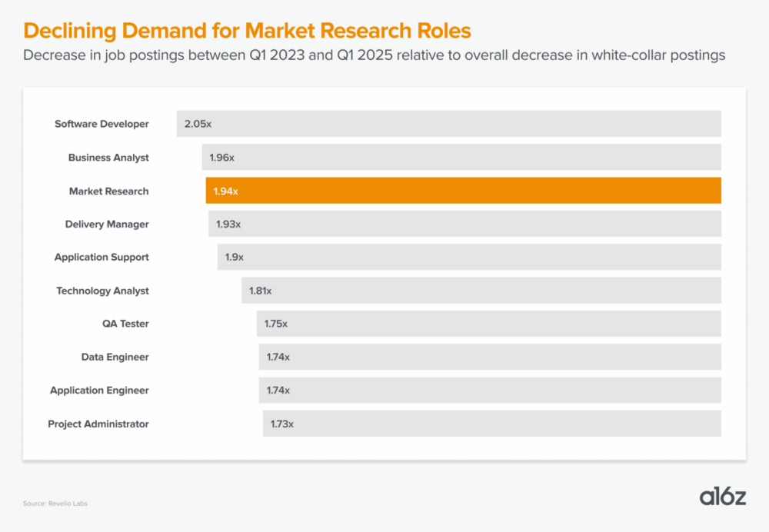The height and width of the screenshot is (532, 769).
Task: Select the 'Market Research' row label
Action: pyautogui.click(x=108, y=191)
